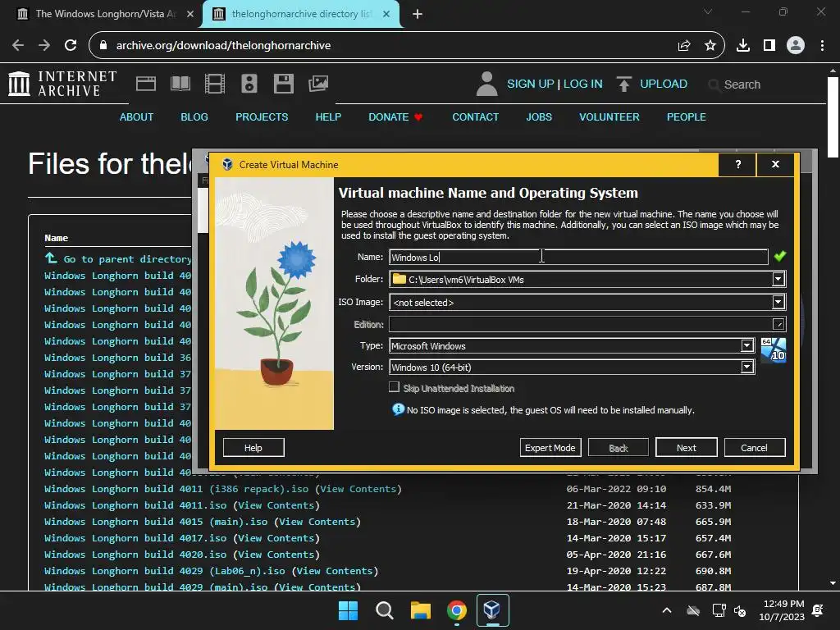Open Chrome downloads icon
This screenshot has height=630, width=840.
743,46
